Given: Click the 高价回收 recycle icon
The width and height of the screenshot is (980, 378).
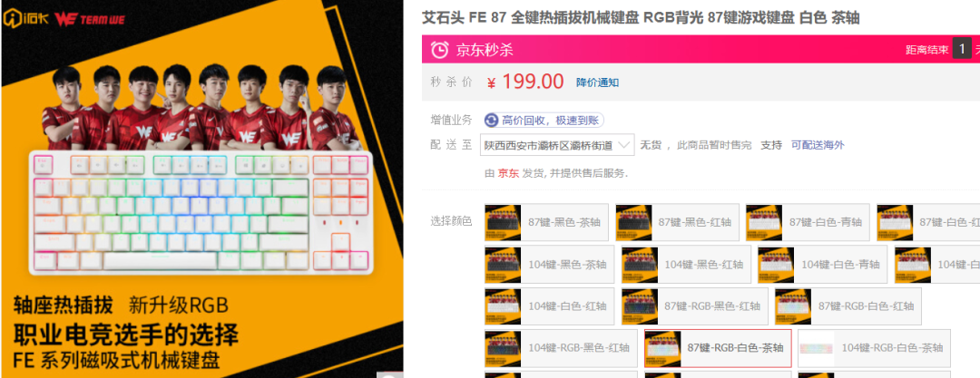Looking at the screenshot, I should click(491, 120).
